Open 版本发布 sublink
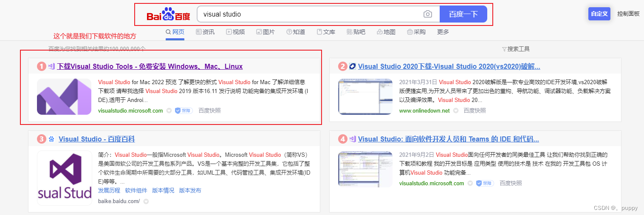This screenshot has width=644, height=215. tap(190, 190)
